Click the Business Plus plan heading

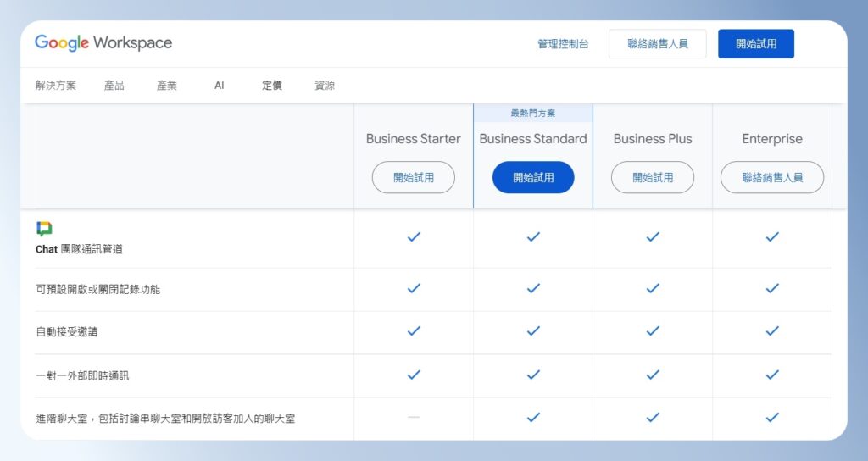[x=653, y=139]
